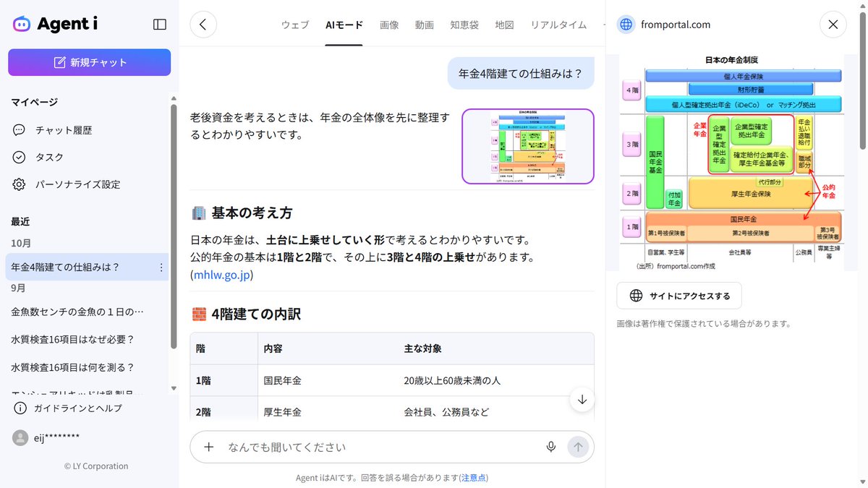Viewport: 868px width, 488px height.
Task: Click the eij******** account avatar
Action: tap(20, 437)
